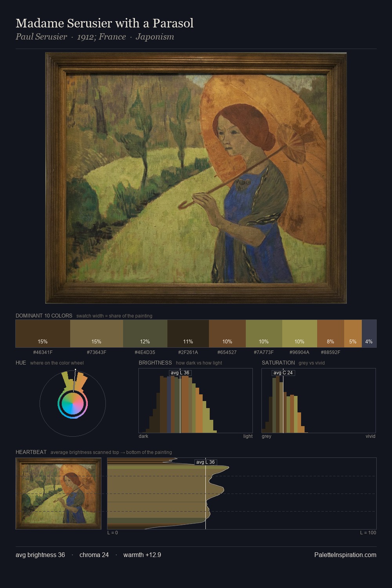Click the 'L = 100' axis label
392x588 pixels.
(x=368, y=533)
